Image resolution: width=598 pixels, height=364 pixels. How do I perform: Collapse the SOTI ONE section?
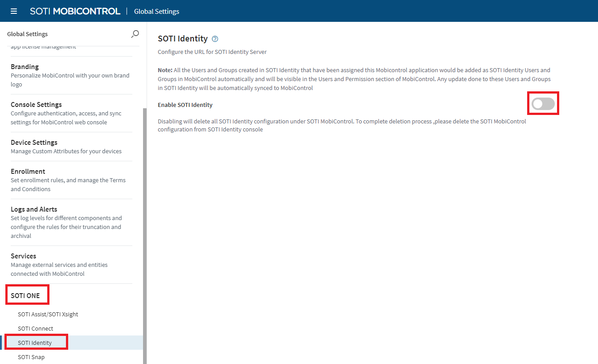[25, 295]
